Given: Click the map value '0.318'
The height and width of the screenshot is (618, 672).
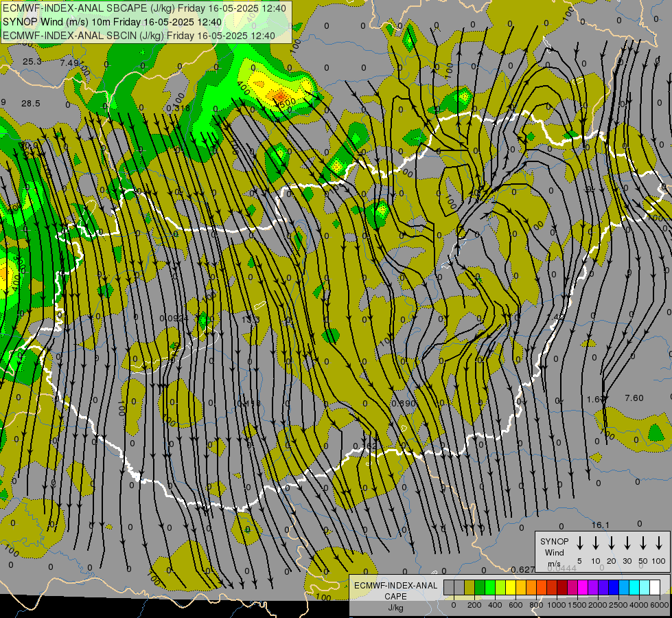Looking at the screenshot, I should point(178,108).
